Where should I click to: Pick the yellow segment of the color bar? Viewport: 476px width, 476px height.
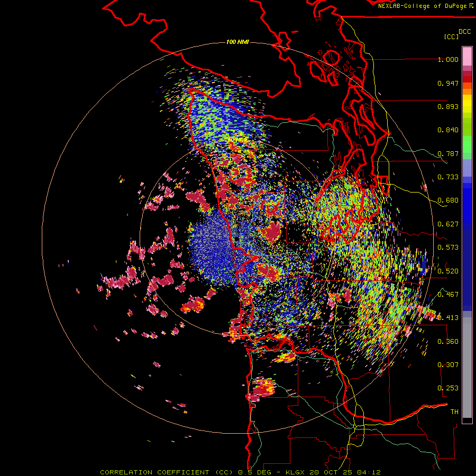(x=467, y=104)
